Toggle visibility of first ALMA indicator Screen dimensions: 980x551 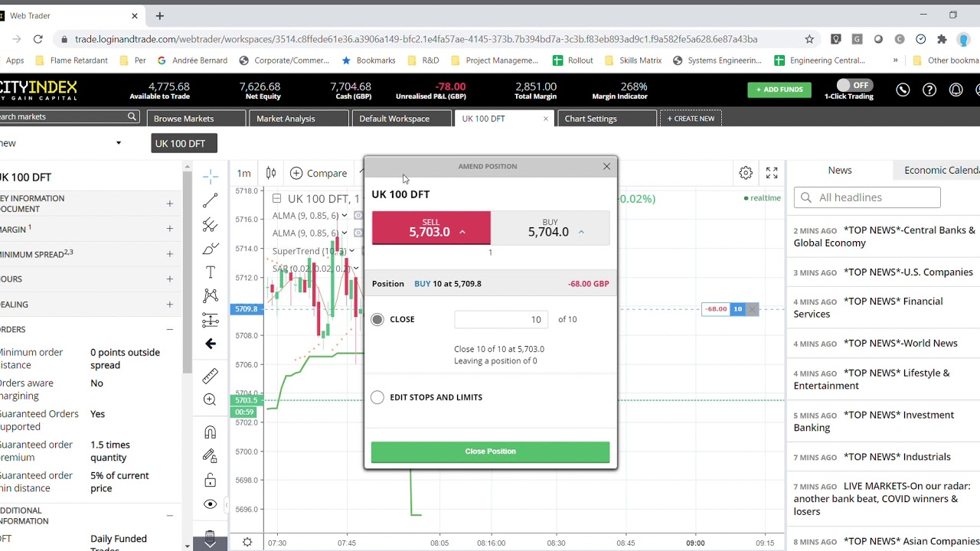[358, 216]
